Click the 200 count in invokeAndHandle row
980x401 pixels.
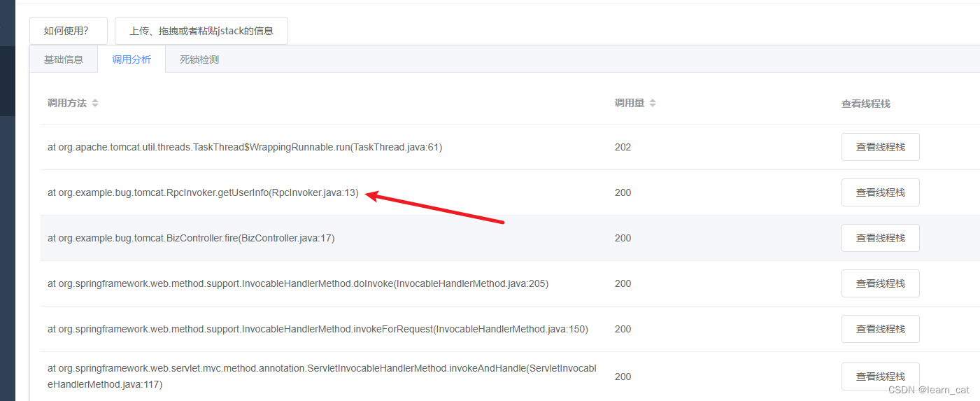coord(623,377)
